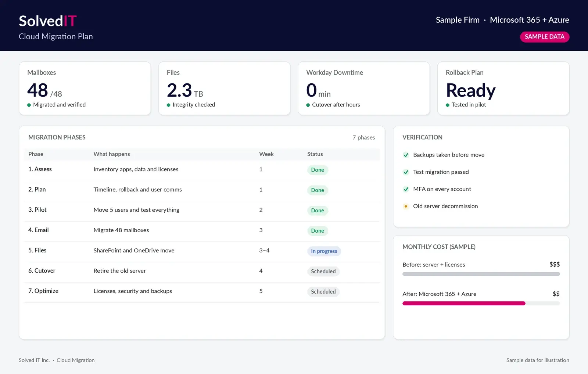This screenshot has height=374, width=588.
Task: Click Solved IT Inc. · Cloud Migration footer text
Action: (57, 360)
